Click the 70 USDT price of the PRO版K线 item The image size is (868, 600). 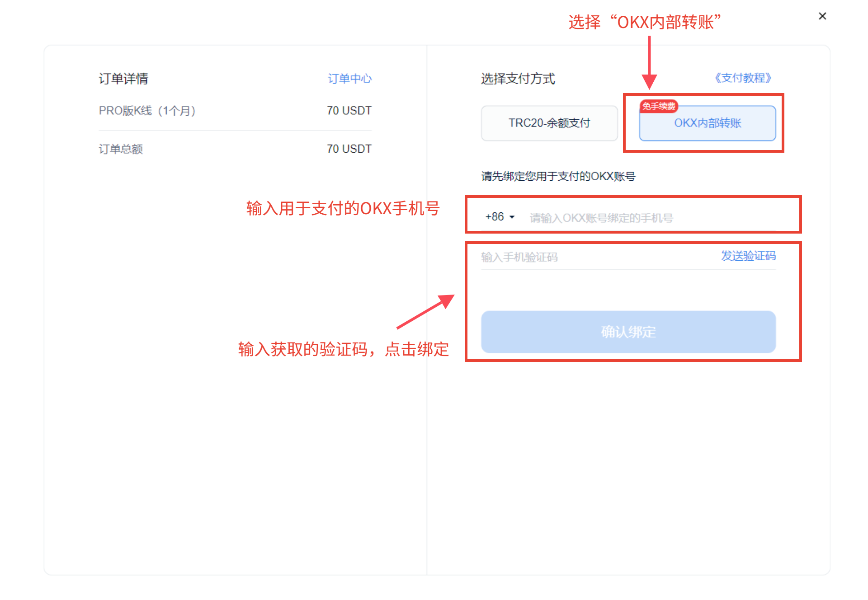click(349, 111)
